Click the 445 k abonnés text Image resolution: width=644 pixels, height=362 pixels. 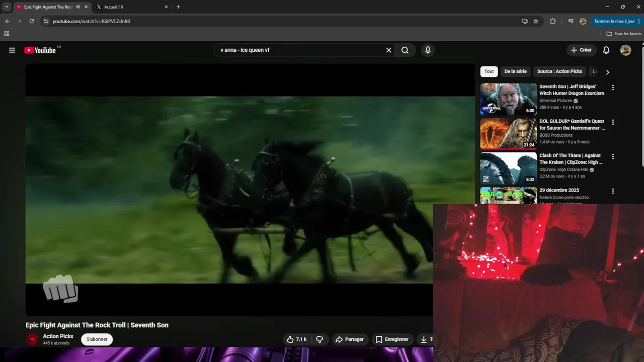tap(56, 343)
